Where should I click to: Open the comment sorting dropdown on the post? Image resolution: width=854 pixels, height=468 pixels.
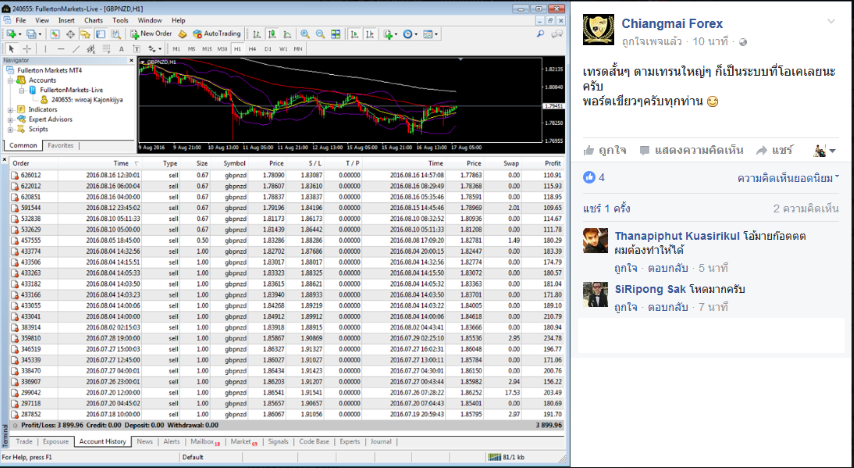coord(788,178)
